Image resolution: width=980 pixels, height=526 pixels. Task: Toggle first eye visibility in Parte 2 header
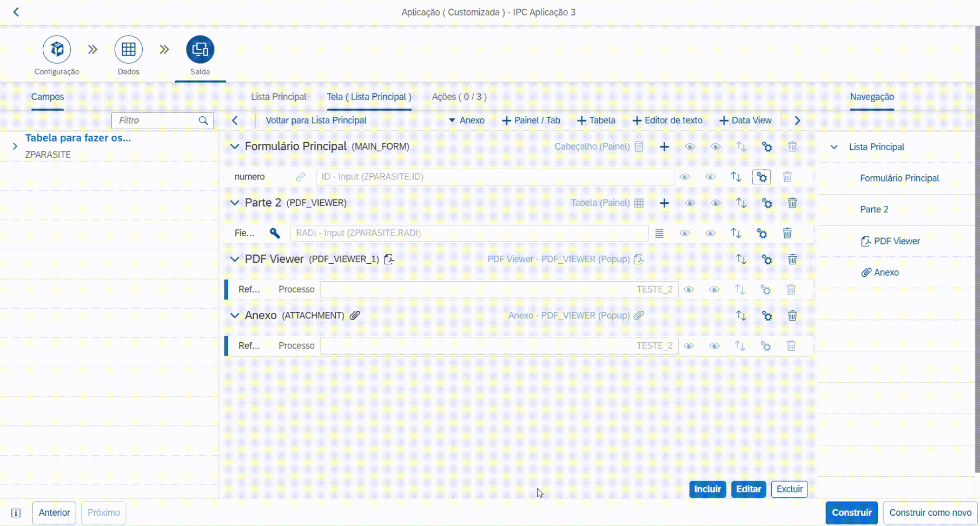pyautogui.click(x=690, y=203)
